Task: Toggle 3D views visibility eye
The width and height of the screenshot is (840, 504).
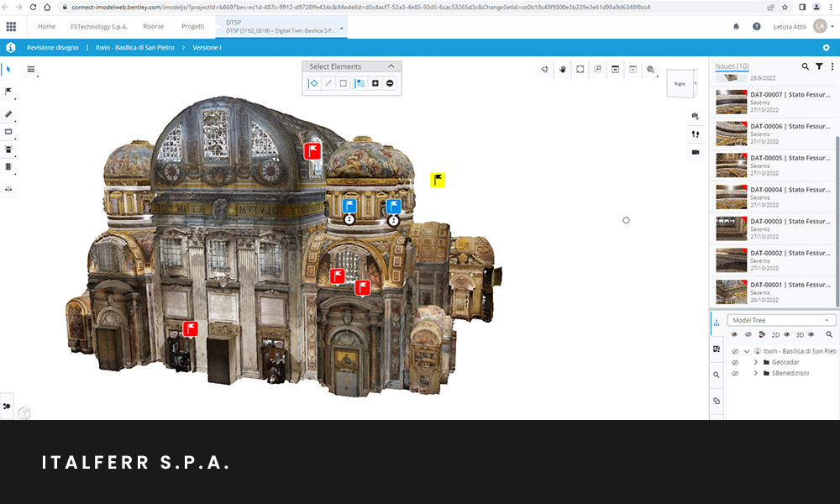Action: coord(811,334)
